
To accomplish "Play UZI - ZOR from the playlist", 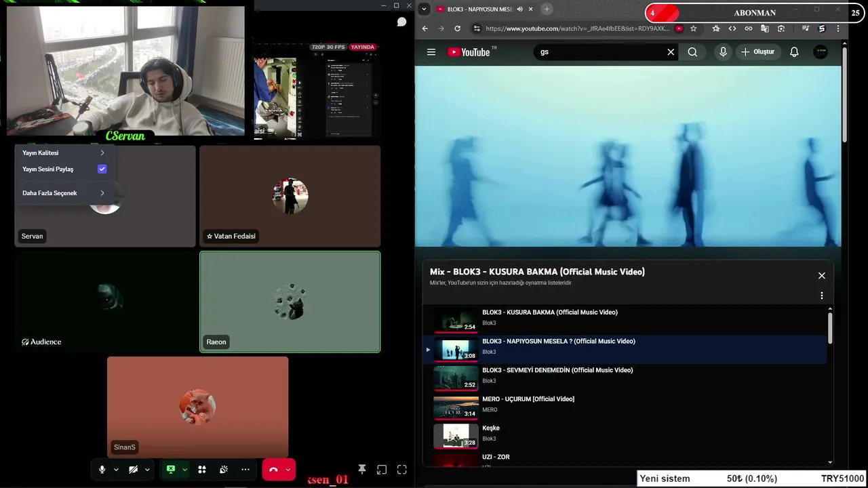I will tap(624, 460).
